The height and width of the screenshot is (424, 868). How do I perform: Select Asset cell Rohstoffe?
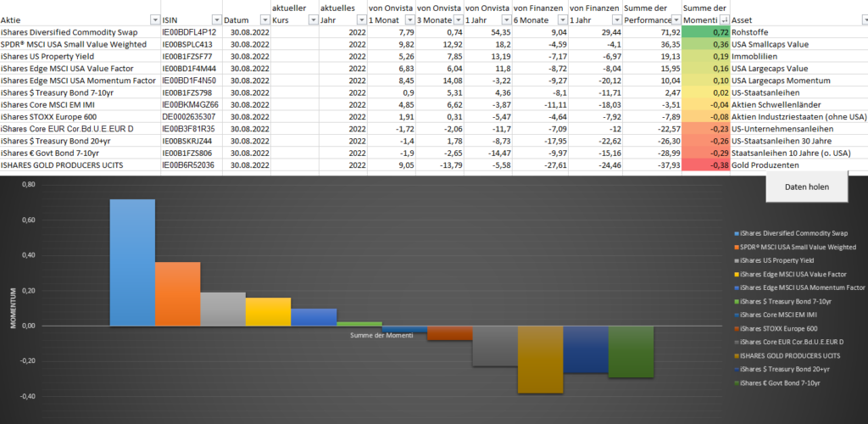click(799, 32)
